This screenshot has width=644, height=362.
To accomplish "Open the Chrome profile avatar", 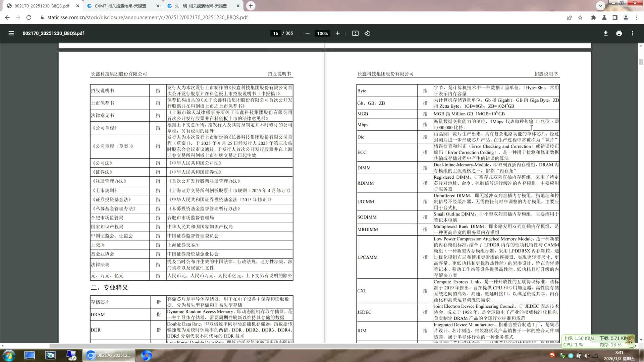I will pos(626,17).
